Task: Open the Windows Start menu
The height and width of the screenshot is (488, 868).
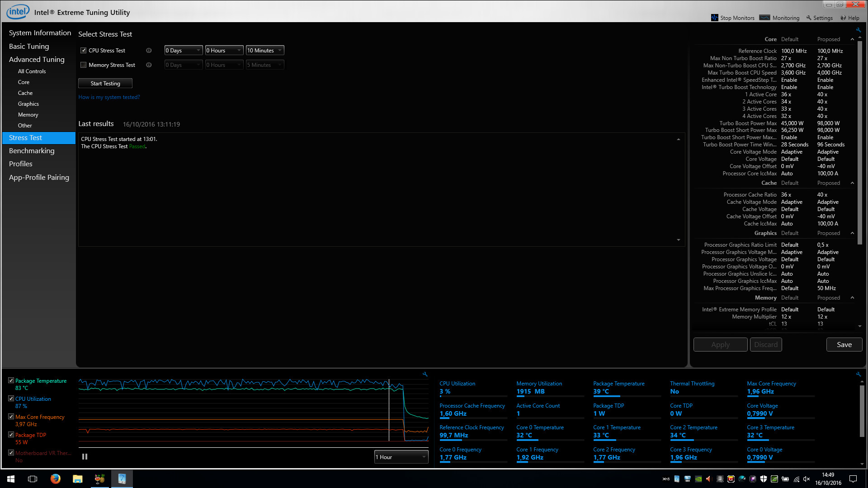Action: point(11,479)
